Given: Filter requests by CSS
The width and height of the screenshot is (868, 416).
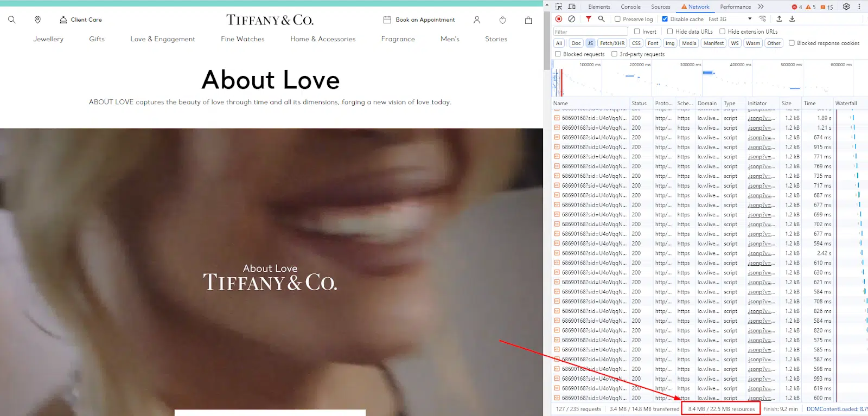Looking at the screenshot, I should pyautogui.click(x=636, y=43).
